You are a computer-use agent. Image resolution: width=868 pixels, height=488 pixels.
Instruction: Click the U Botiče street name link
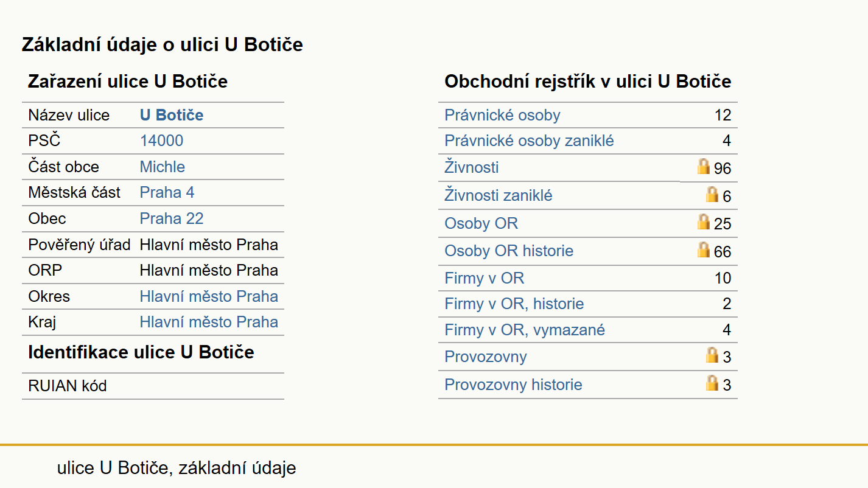[172, 116]
